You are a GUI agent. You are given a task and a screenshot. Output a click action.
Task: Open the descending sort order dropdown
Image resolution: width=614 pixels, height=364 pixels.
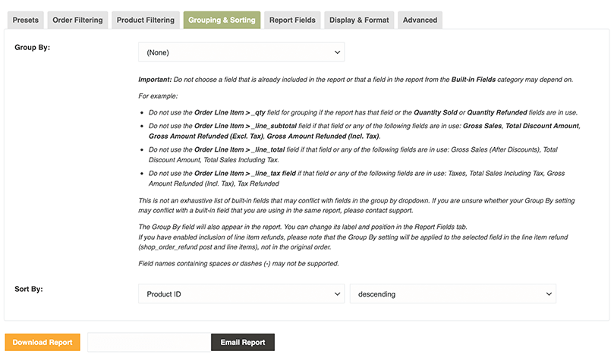point(452,294)
